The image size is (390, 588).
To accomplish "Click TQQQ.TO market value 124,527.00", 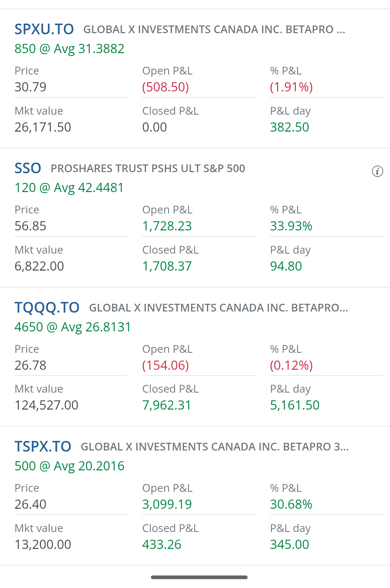I will pyautogui.click(x=46, y=405).
